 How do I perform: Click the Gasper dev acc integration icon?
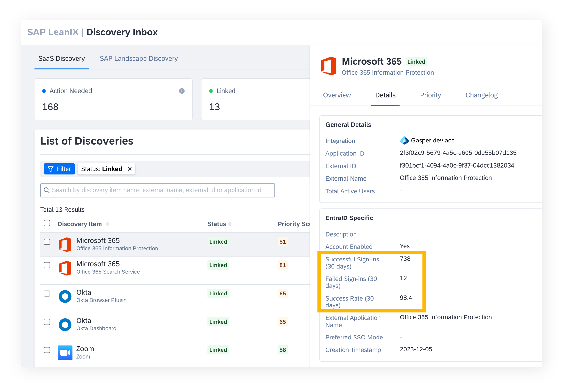coord(404,141)
